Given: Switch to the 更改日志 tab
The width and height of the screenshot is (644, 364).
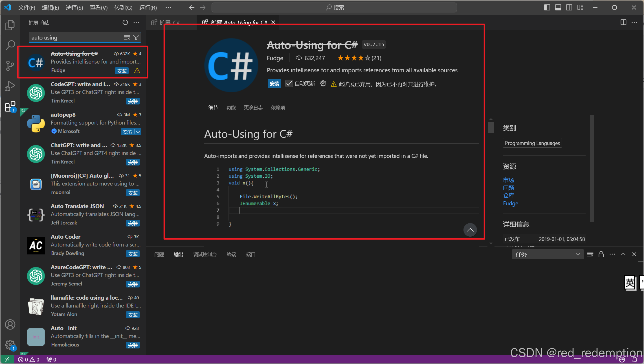Looking at the screenshot, I should 253,108.
